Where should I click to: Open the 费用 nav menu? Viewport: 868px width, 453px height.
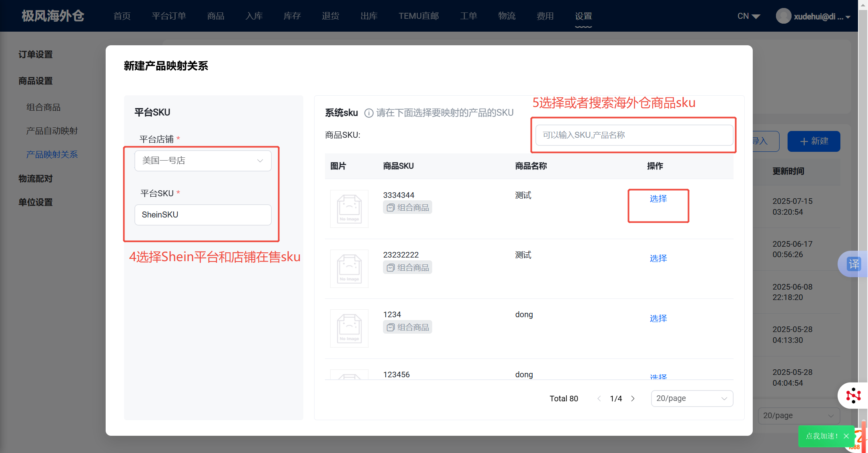pos(545,16)
